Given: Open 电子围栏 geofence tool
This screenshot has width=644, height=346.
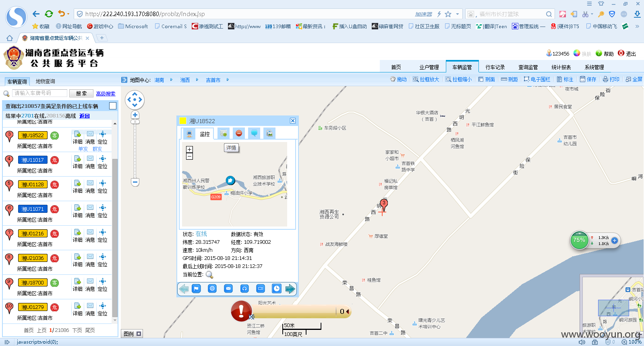Looking at the screenshot, I should coord(537,79).
